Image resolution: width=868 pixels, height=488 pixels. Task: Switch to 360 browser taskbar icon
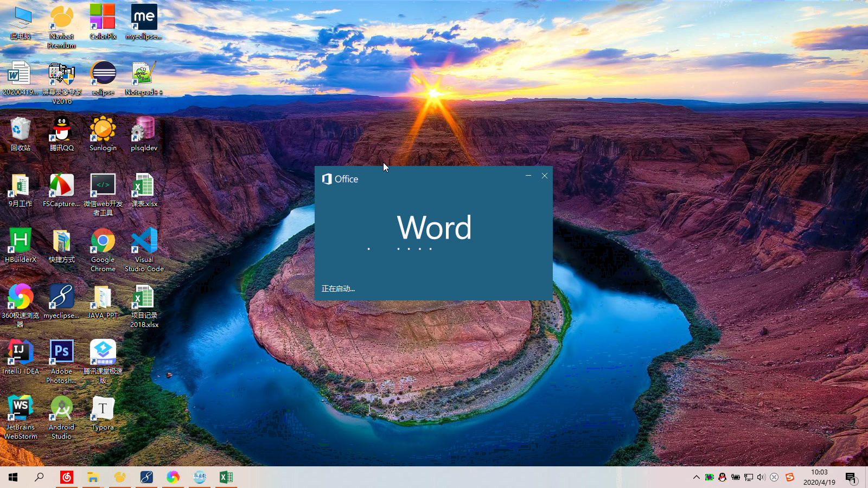(x=173, y=477)
